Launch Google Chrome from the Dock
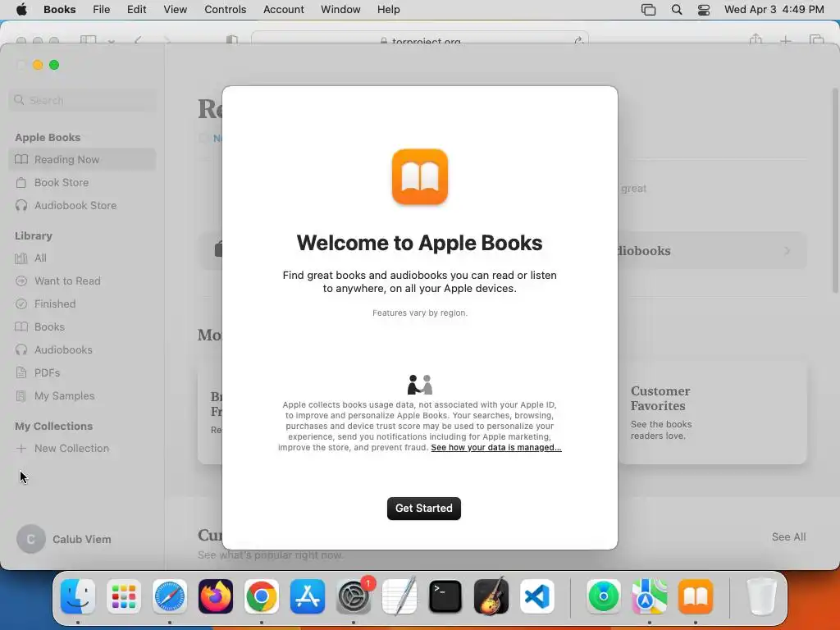The image size is (840, 630). (x=262, y=596)
